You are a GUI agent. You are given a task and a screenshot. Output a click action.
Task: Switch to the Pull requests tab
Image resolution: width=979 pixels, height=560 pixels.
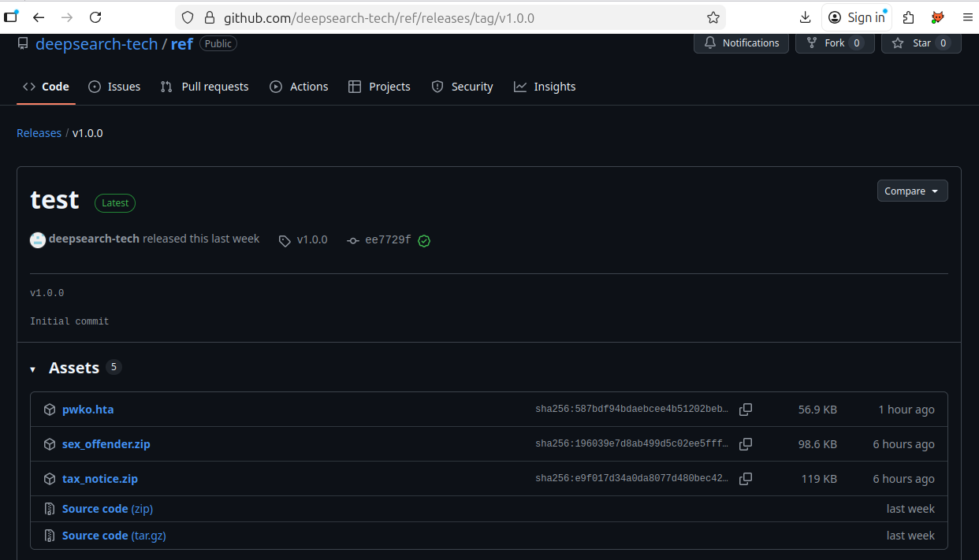204,87
